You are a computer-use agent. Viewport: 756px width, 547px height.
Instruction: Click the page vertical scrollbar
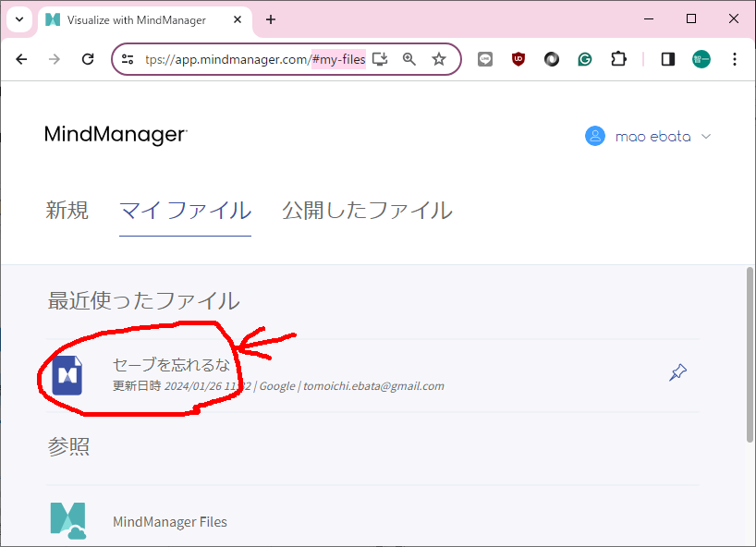point(750,351)
